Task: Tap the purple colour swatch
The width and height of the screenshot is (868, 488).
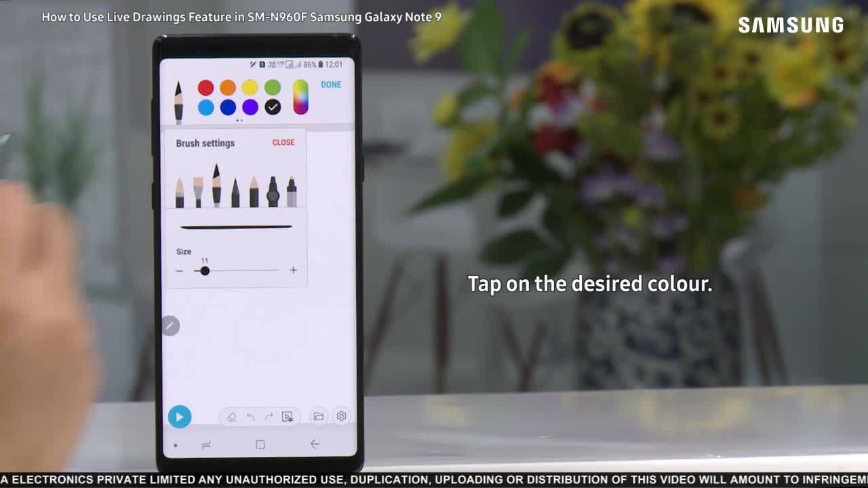Action: point(250,107)
